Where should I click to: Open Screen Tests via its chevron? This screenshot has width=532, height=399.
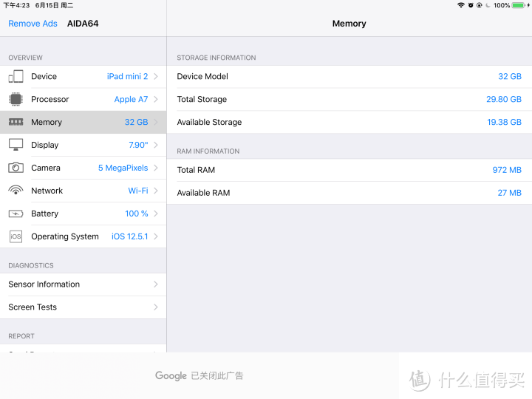coord(156,307)
